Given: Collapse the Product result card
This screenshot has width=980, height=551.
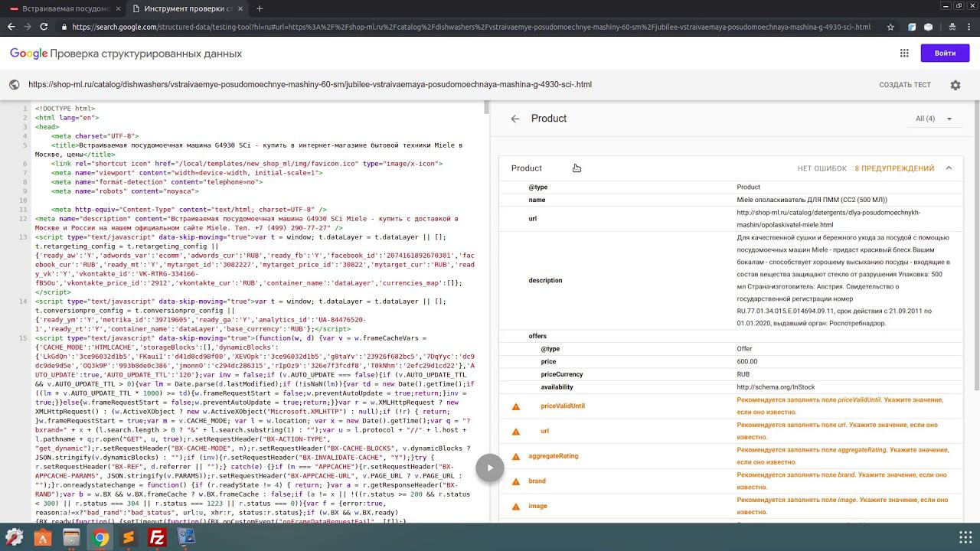Looking at the screenshot, I should 949,168.
